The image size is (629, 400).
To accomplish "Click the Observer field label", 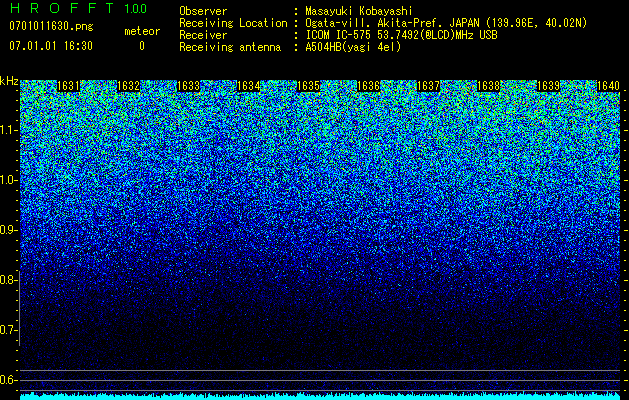I will click(x=203, y=11).
